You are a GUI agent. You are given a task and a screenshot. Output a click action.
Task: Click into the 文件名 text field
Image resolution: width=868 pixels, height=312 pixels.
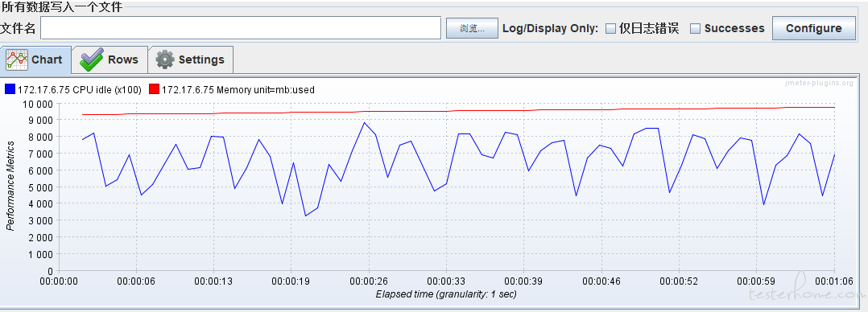click(x=241, y=27)
